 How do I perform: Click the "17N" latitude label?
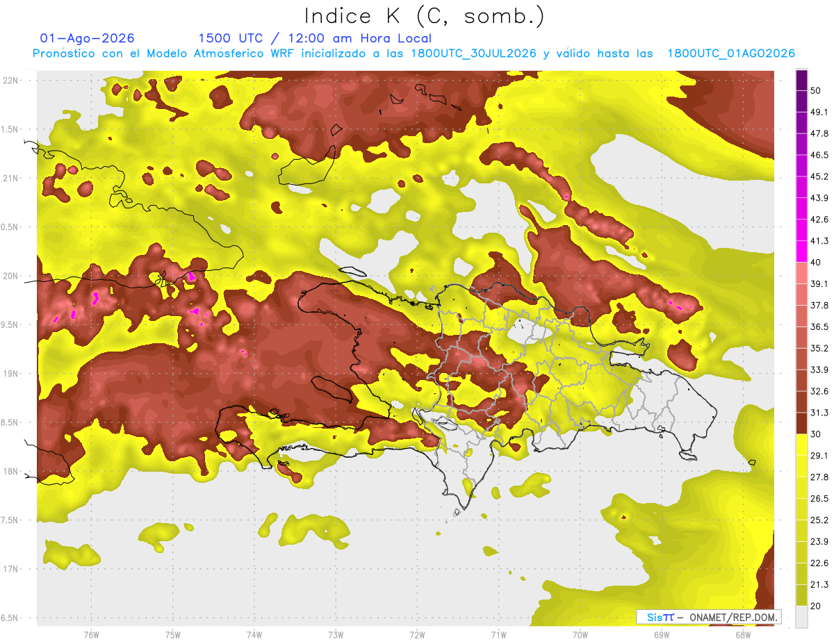coord(10,569)
